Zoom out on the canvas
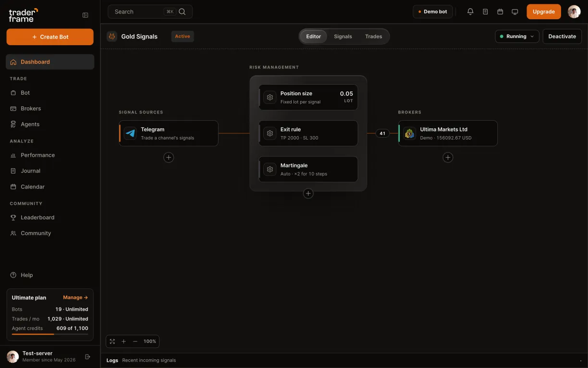The image size is (588, 368). pos(135,341)
